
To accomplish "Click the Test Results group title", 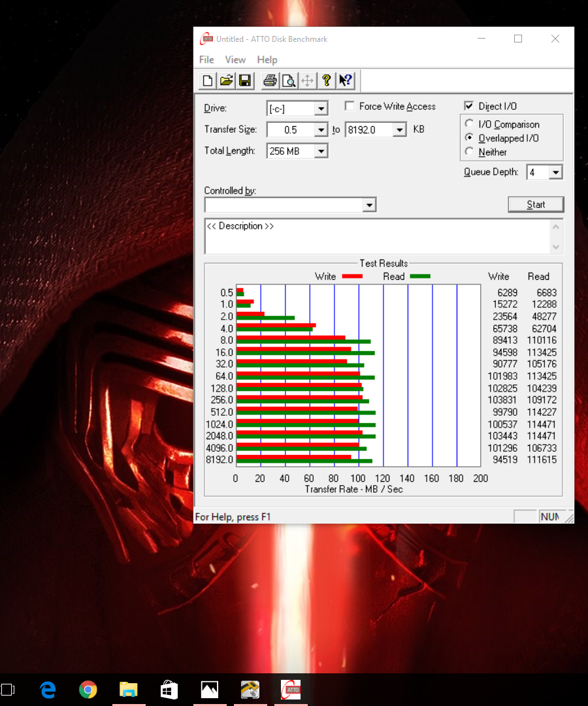I will [384, 263].
